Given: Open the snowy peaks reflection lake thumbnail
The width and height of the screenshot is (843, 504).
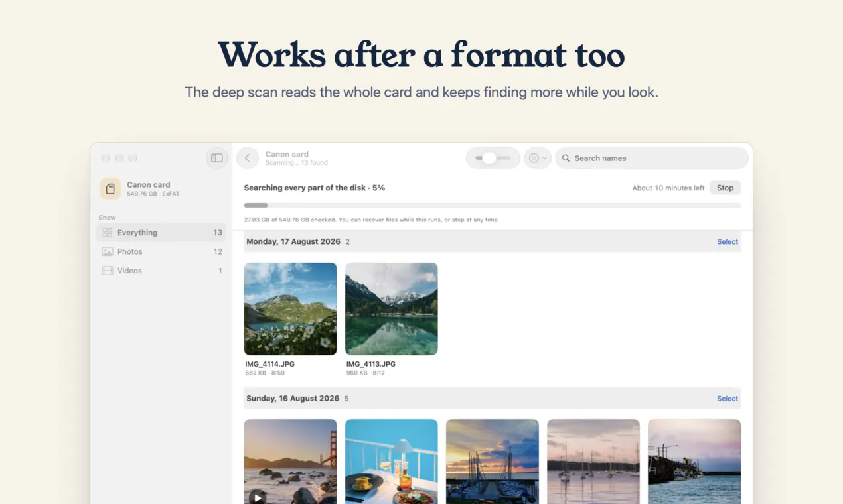Looking at the screenshot, I should click(x=392, y=309).
